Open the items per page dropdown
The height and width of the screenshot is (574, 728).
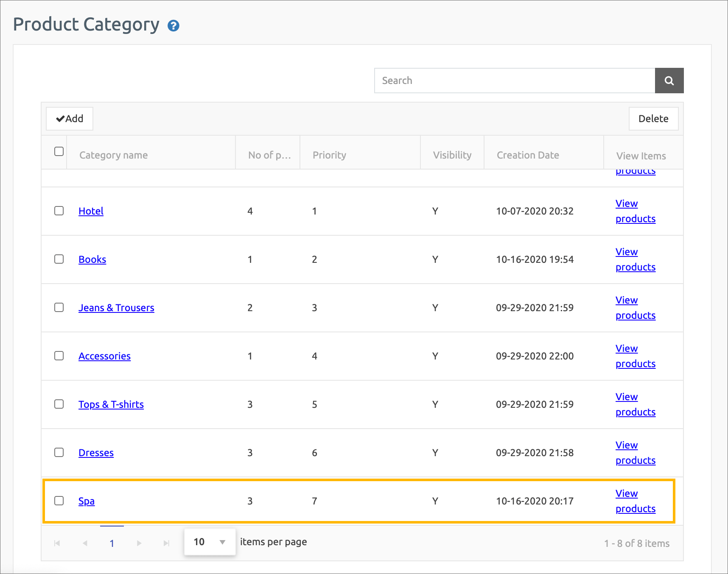pyautogui.click(x=210, y=542)
